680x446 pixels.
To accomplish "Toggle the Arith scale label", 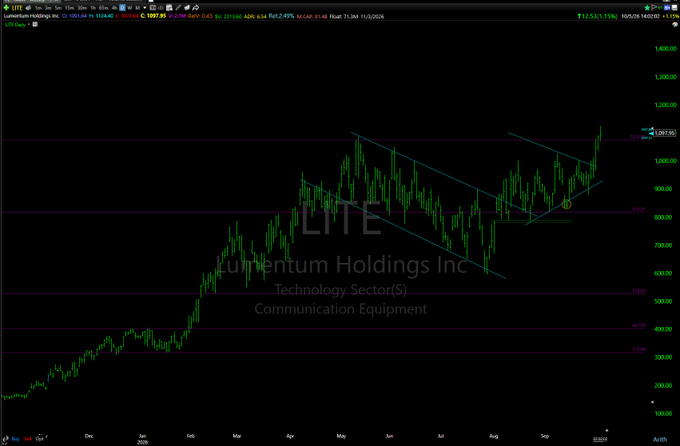I will [x=660, y=439].
